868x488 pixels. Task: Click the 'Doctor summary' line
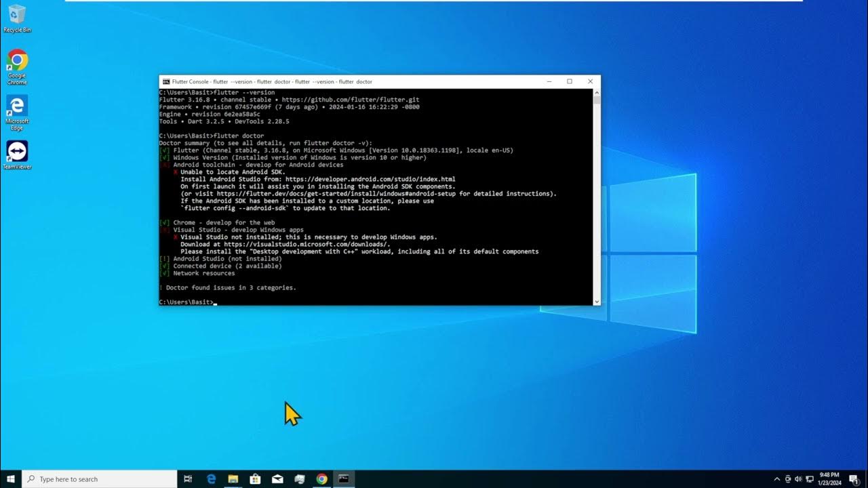tap(266, 143)
